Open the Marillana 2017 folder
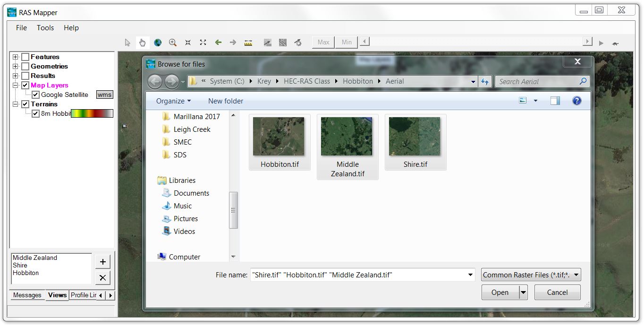The height and width of the screenshot is (327, 644). tap(191, 116)
